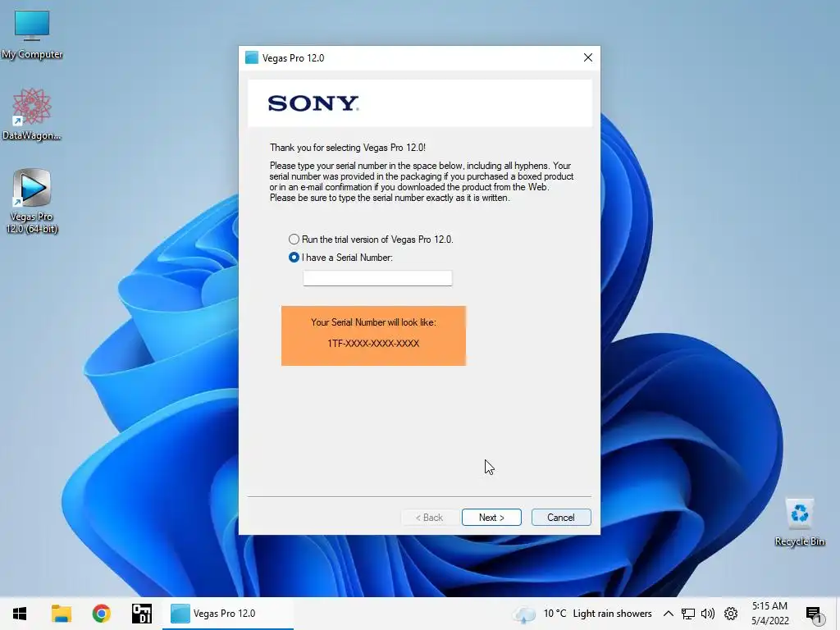The height and width of the screenshot is (630, 840).
Task: Click the Thank you for selecting Vegas Pro 12.0! text
Action: (x=348, y=148)
